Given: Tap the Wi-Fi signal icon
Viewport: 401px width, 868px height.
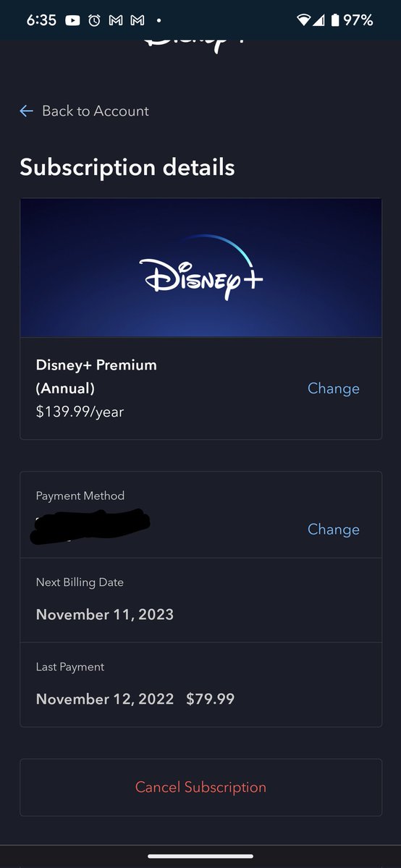Looking at the screenshot, I should click(303, 20).
